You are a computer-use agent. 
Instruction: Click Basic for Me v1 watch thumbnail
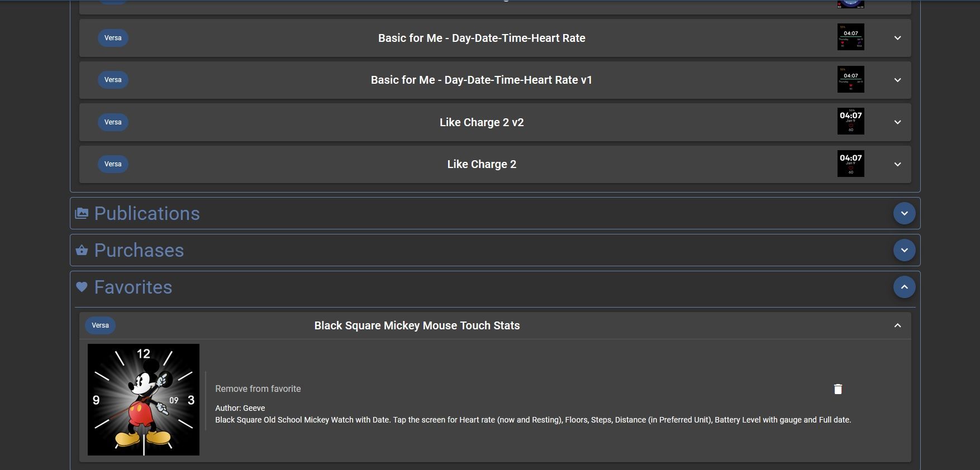tap(850, 79)
